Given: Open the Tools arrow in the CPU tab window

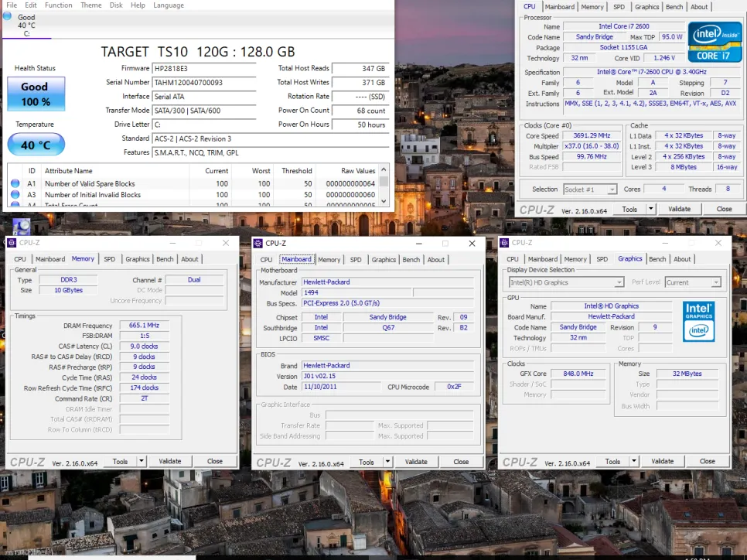Looking at the screenshot, I should (650, 209).
